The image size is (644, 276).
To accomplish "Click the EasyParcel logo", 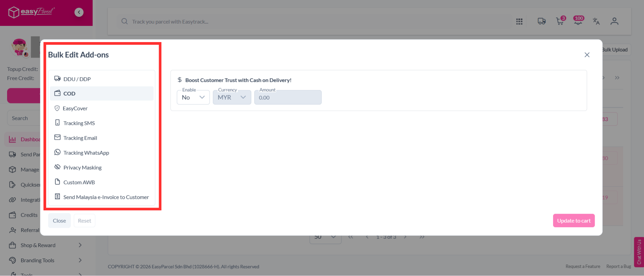I will tap(31, 12).
